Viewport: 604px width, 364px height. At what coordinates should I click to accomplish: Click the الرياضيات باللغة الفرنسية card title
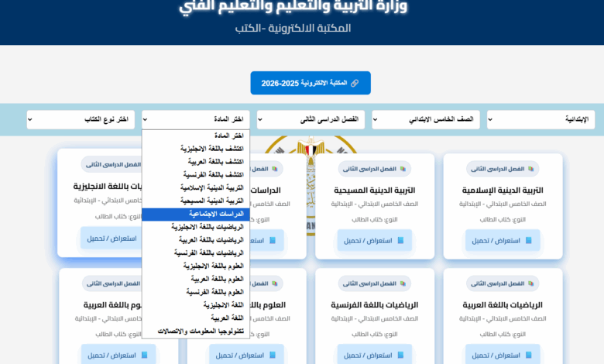[x=375, y=305]
